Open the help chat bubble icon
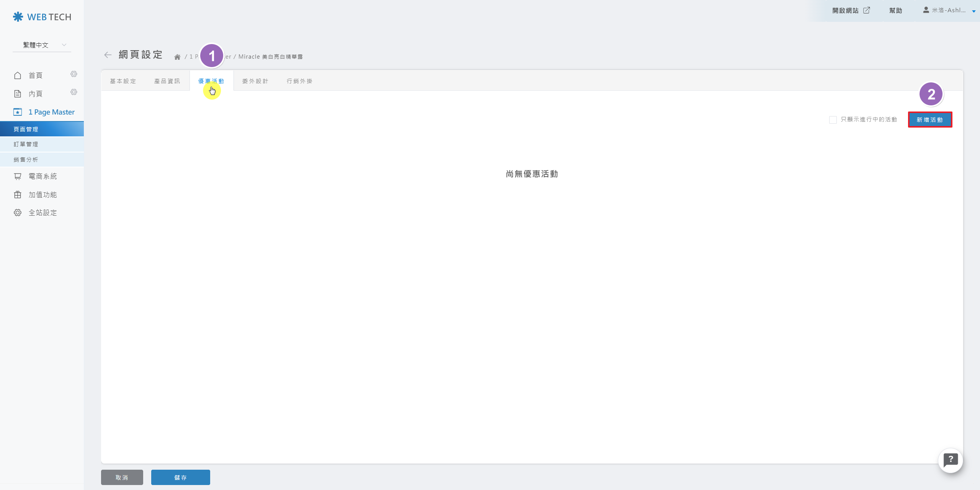Screen dimensions: 980x490 [x=950, y=460]
